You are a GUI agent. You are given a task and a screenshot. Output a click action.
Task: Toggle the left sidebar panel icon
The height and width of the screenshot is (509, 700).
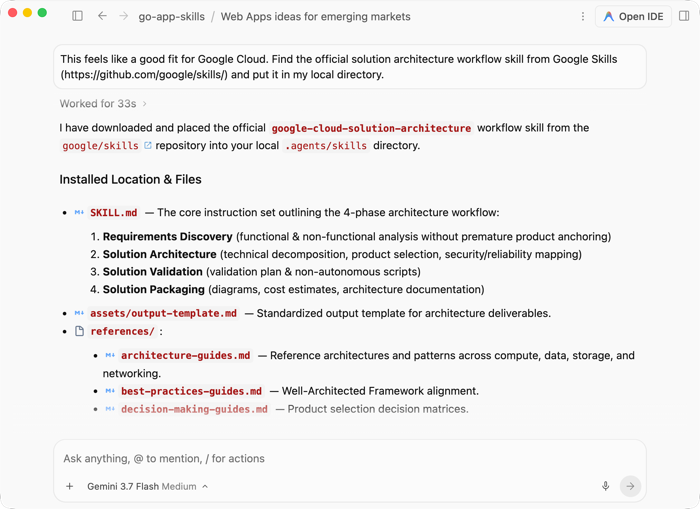pos(77,16)
